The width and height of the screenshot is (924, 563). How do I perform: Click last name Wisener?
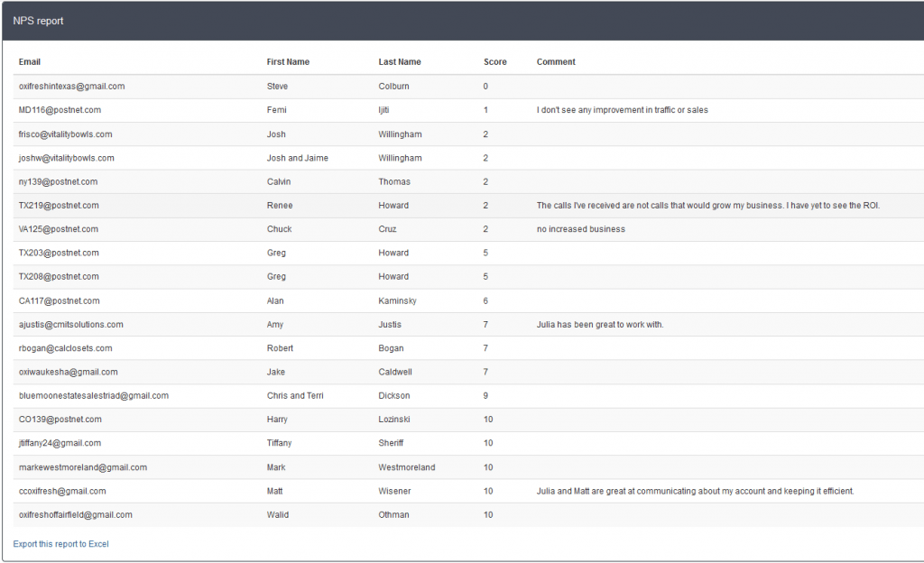tap(394, 491)
